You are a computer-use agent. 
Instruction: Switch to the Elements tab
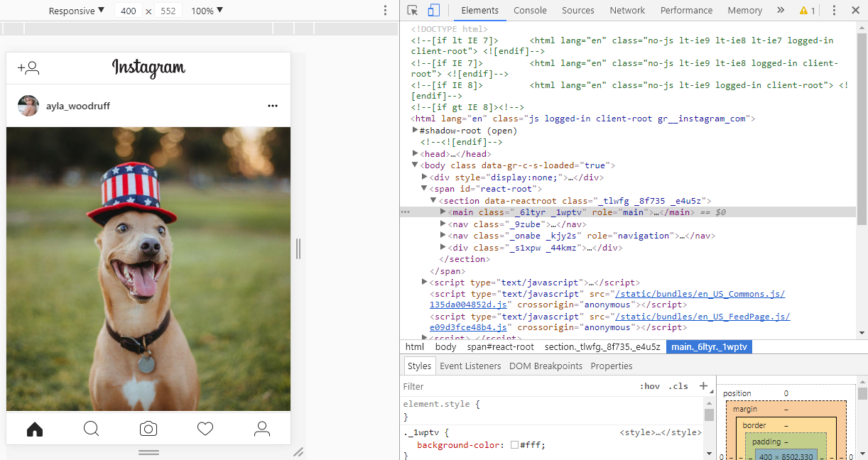point(480,10)
